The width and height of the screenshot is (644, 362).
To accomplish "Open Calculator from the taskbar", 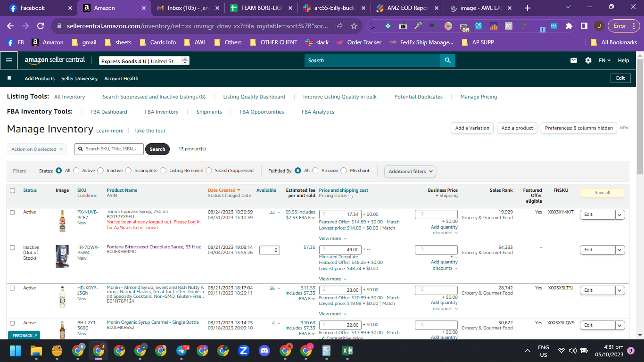I will click(x=326, y=351).
